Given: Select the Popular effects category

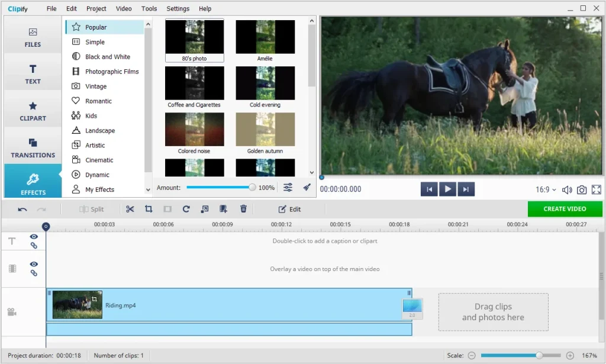Looking at the screenshot, I should (105, 27).
